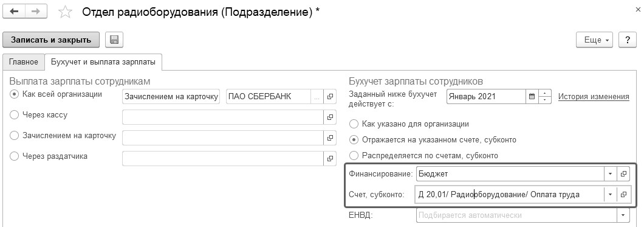Screen dimensions: 644x227
Task: Add the form to favorites with star icon
Action: click(65, 12)
